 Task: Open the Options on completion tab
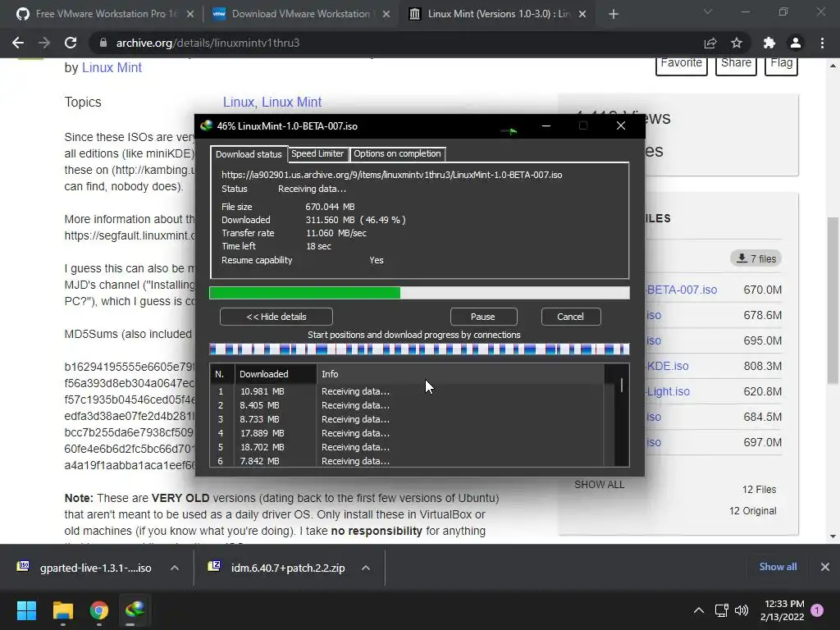(x=397, y=153)
